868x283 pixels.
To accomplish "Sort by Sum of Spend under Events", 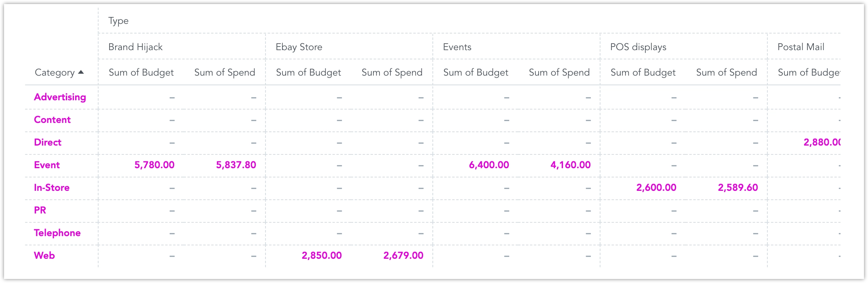I will click(559, 73).
